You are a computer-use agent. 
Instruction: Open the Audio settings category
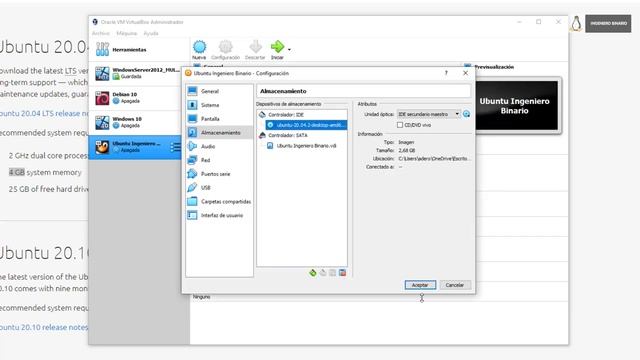point(219,146)
